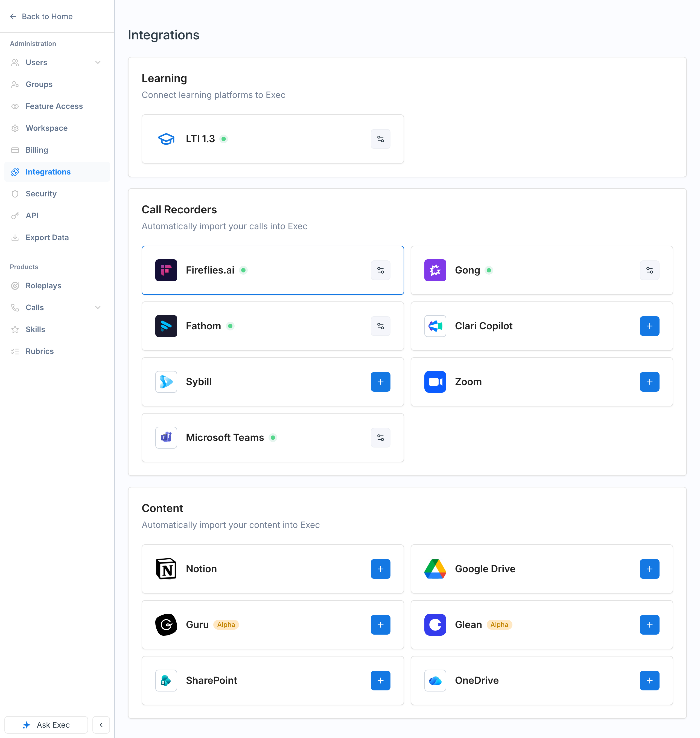Click the Google Drive logo
The width and height of the screenshot is (700, 738).
435,569
